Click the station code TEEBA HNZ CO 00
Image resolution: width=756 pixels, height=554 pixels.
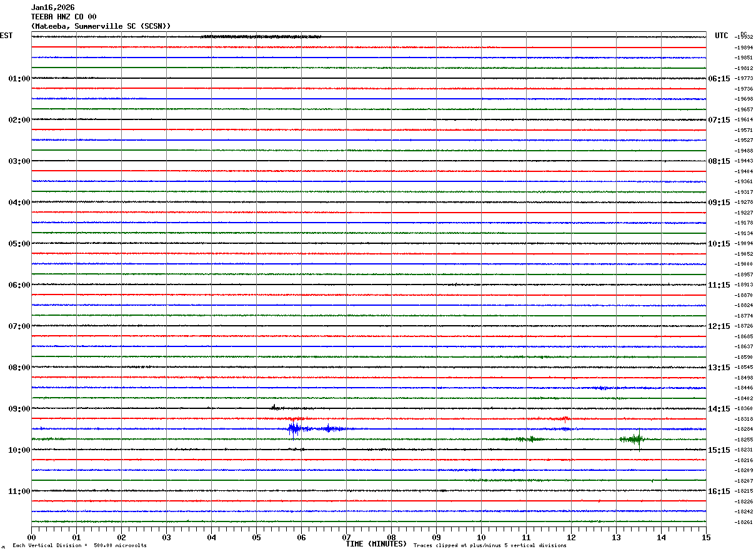[x=64, y=17]
